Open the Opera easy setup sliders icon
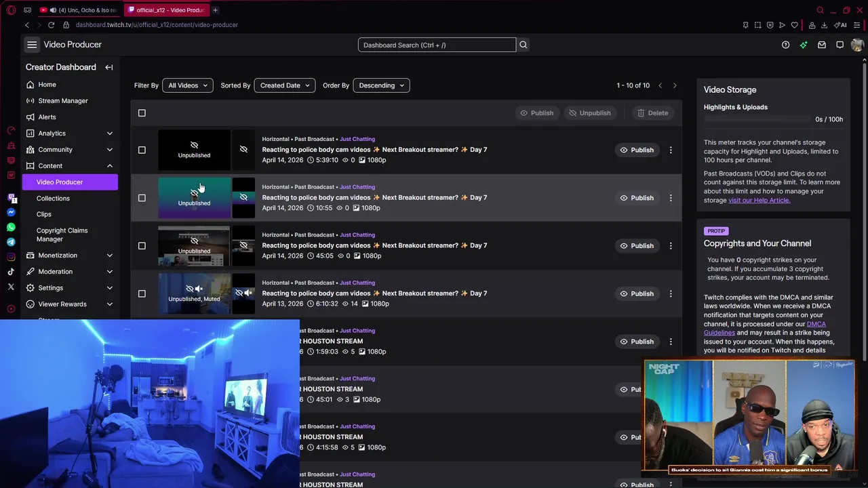868x488 pixels. tap(857, 25)
